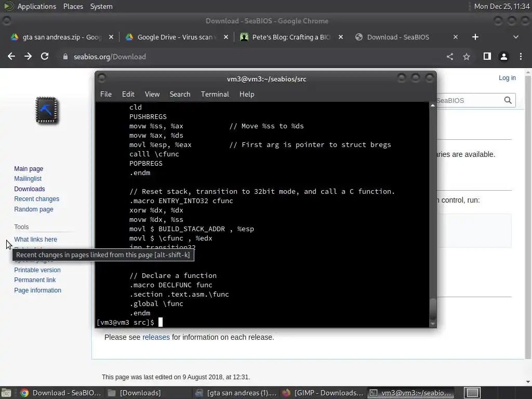
Task: Click the workspace switcher in taskbar
Action: click(x=472, y=393)
